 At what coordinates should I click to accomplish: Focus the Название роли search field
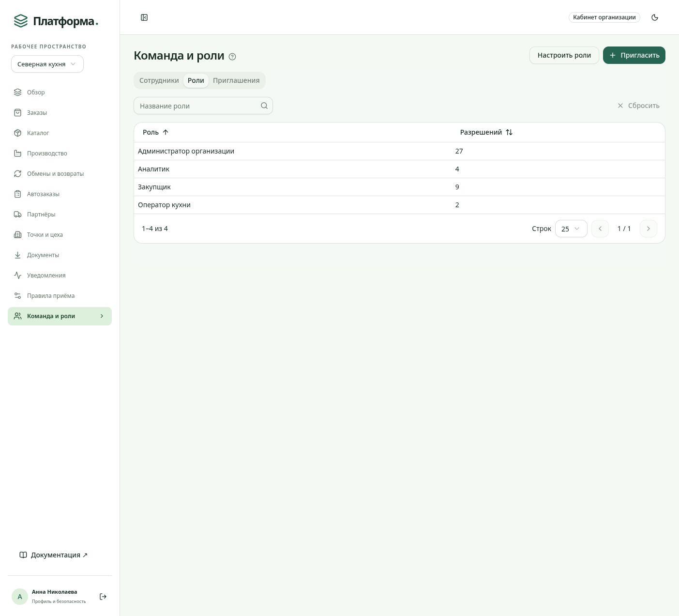point(203,106)
